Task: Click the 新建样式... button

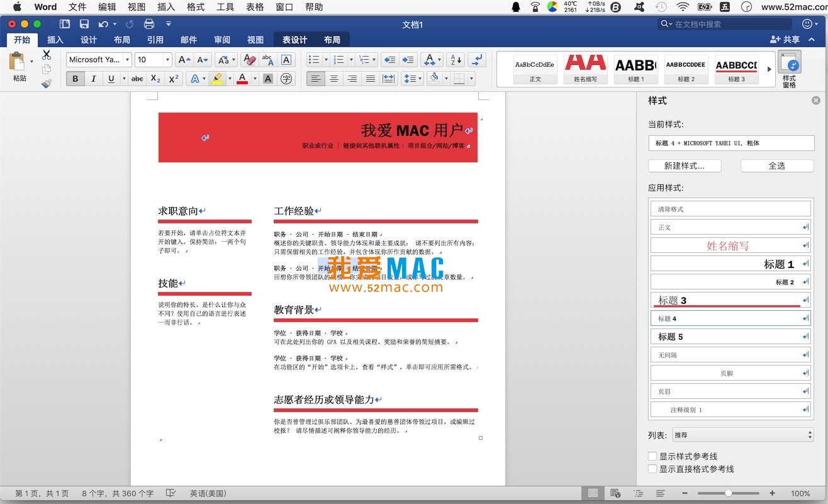Action: [685, 165]
